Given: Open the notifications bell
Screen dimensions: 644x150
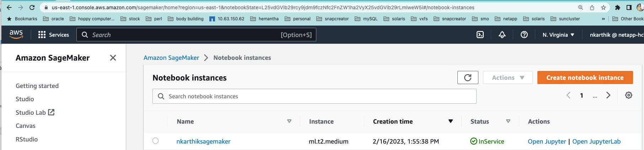Looking at the screenshot, I should coord(502,35).
